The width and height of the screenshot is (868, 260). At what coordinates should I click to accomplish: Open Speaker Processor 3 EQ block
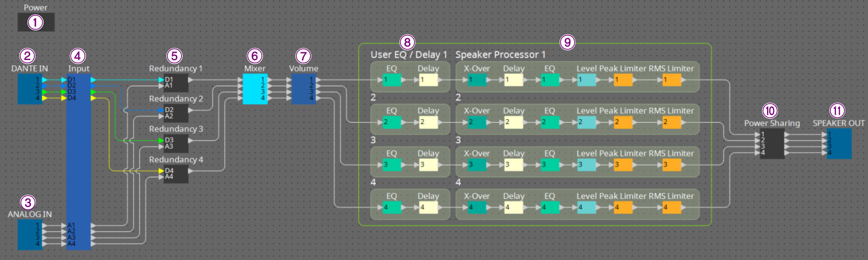(550, 165)
